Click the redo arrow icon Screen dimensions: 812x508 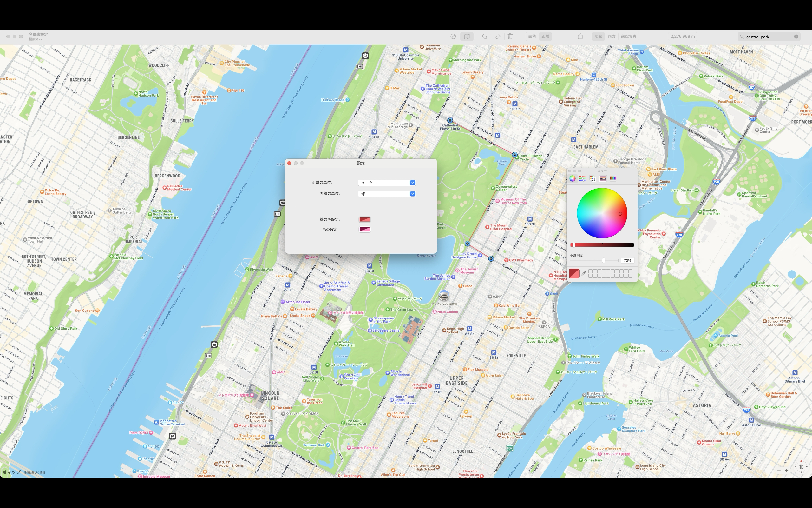498,36
